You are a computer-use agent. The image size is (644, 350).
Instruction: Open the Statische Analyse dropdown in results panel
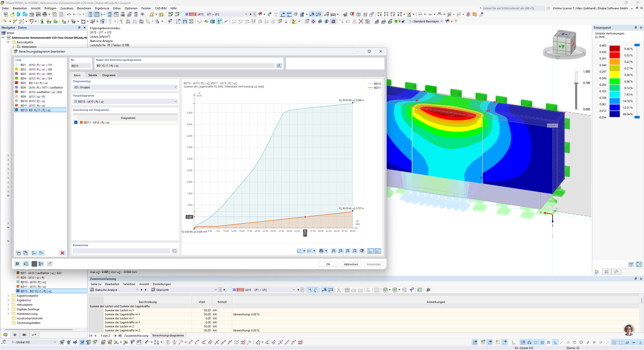[114, 290]
